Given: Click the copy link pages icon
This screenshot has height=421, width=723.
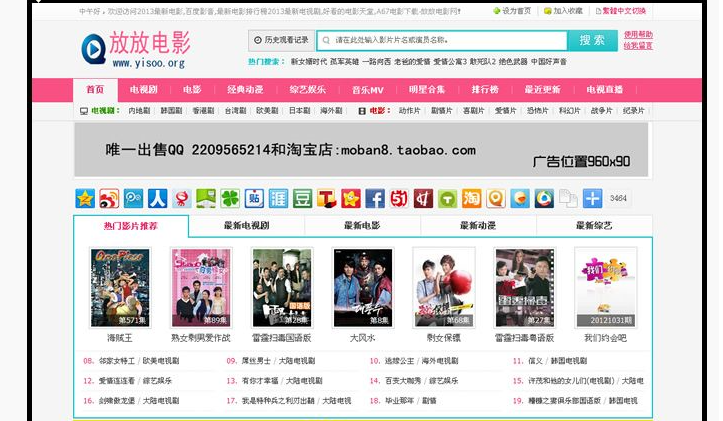Looking at the screenshot, I should [x=568, y=198].
